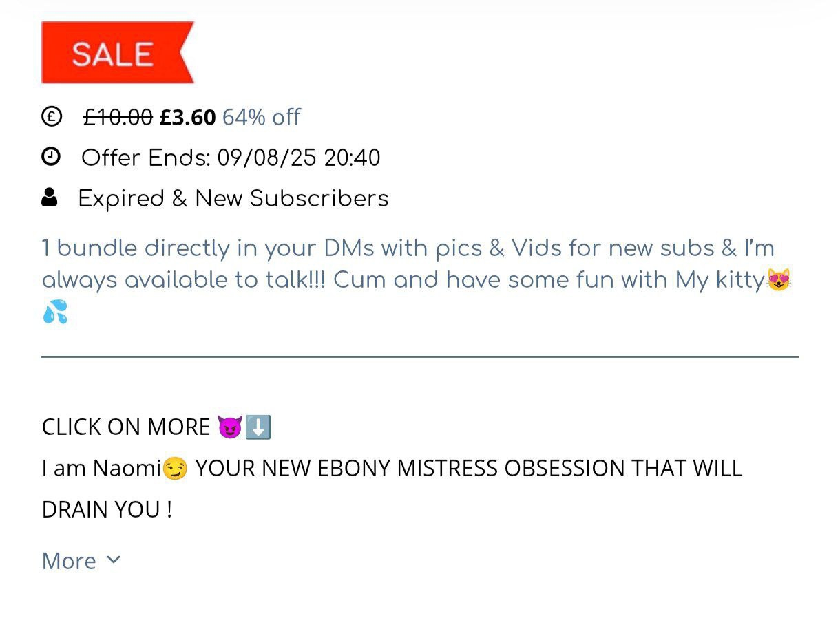Click the bundle promo description paragraph
Viewport: 840px width, 618px height.
tap(417, 280)
